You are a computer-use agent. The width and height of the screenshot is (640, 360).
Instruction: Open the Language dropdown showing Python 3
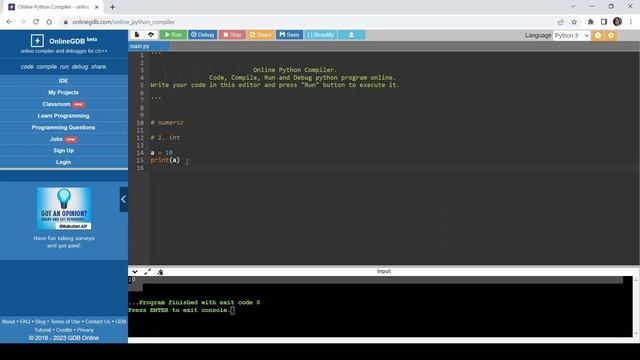pos(571,36)
